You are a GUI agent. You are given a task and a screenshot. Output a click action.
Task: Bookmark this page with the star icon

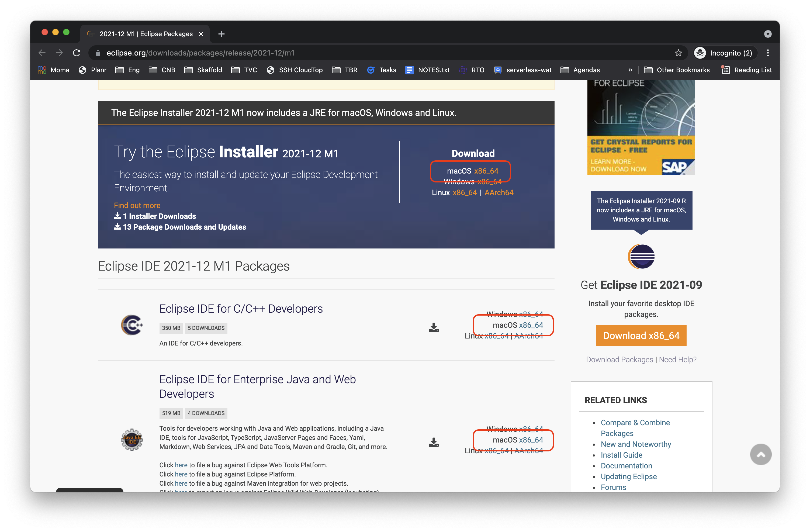(678, 53)
